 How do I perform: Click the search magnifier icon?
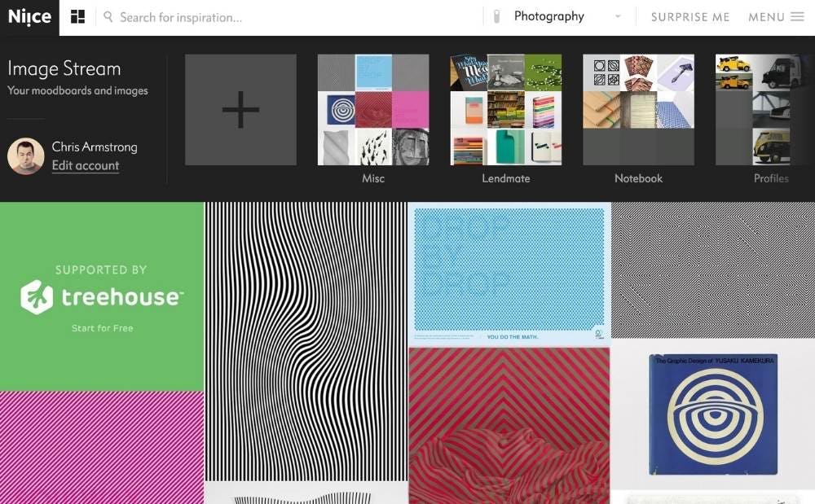pyautogui.click(x=108, y=17)
